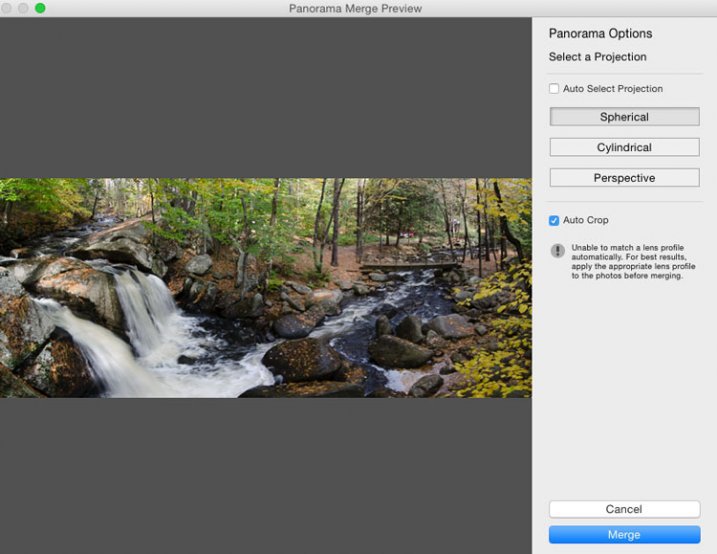Click the Select a Projection label
The width and height of the screenshot is (717, 554).
[x=597, y=57]
